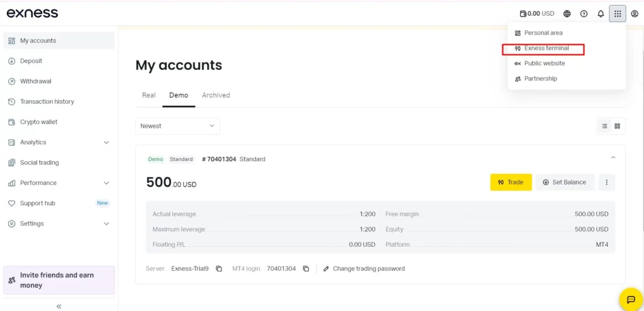Open Withdrawal in sidebar
Viewport: 644px width, 311px height.
[58, 81]
